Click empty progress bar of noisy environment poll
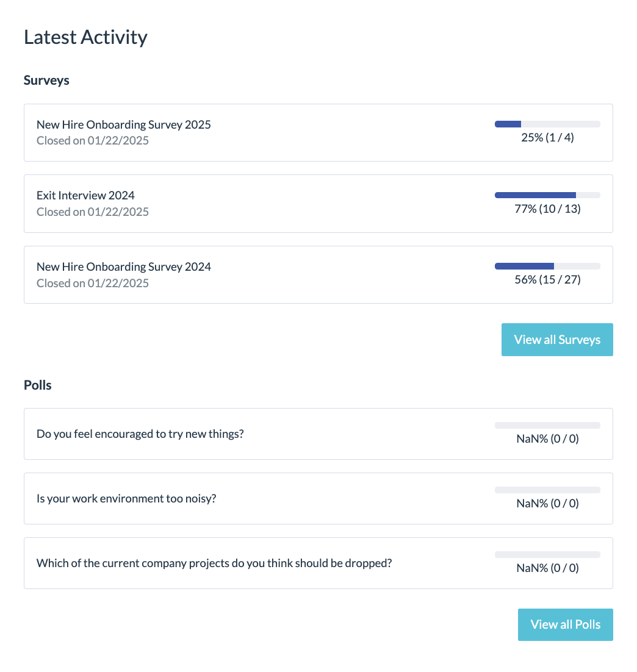This screenshot has height=672, width=637. [x=547, y=490]
